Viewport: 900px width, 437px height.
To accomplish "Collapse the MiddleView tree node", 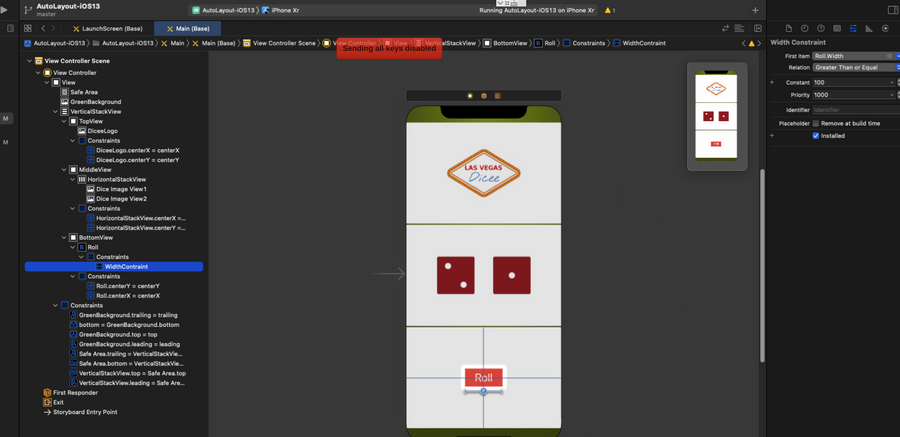I will 65,170.
